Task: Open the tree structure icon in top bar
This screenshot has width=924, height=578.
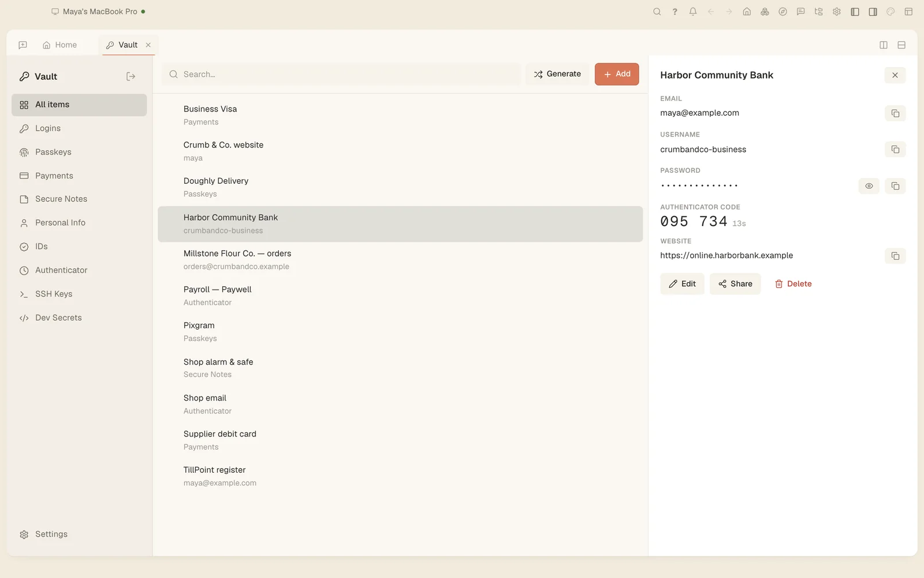Action: (x=818, y=12)
